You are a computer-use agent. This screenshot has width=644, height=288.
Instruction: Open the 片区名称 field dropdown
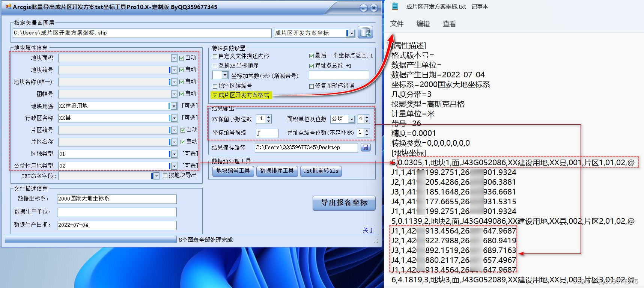pyautogui.click(x=174, y=142)
